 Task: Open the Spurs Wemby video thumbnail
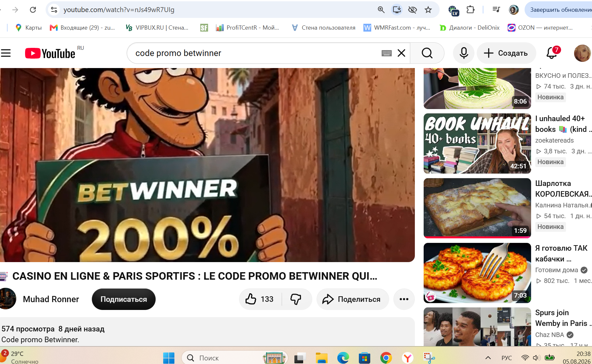[x=477, y=327]
